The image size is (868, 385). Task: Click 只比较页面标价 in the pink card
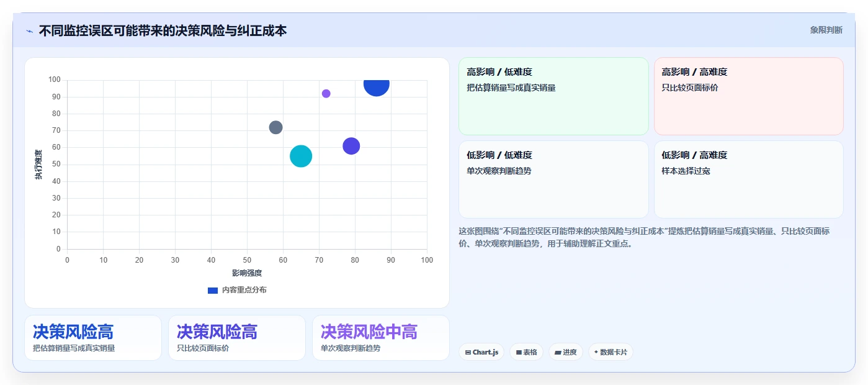690,88
